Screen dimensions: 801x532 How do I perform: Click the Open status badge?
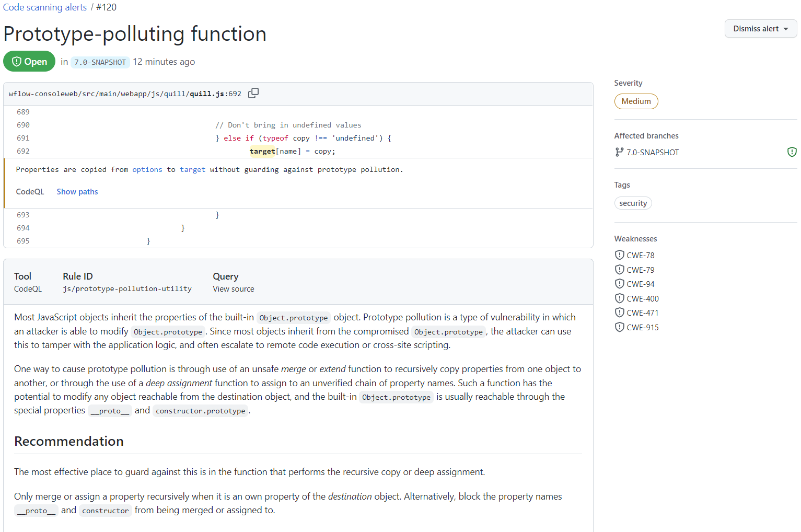pyautogui.click(x=29, y=61)
